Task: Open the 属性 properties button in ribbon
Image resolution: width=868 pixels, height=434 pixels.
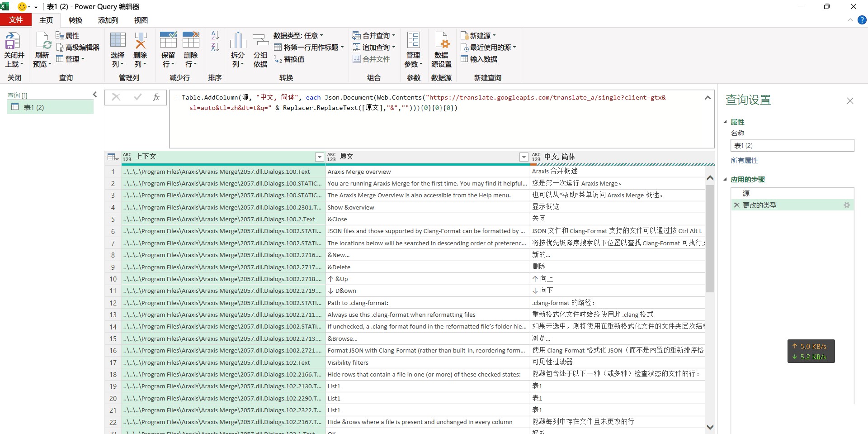Action: (67, 35)
